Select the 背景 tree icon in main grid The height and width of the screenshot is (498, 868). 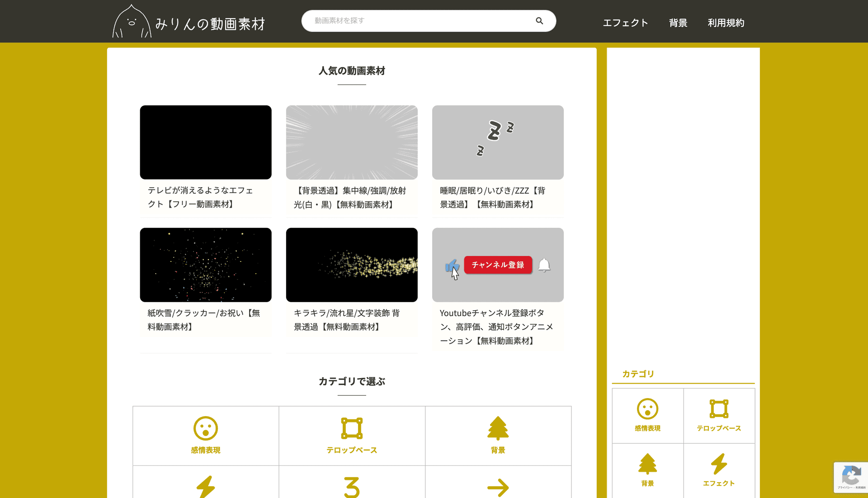(x=498, y=428)
